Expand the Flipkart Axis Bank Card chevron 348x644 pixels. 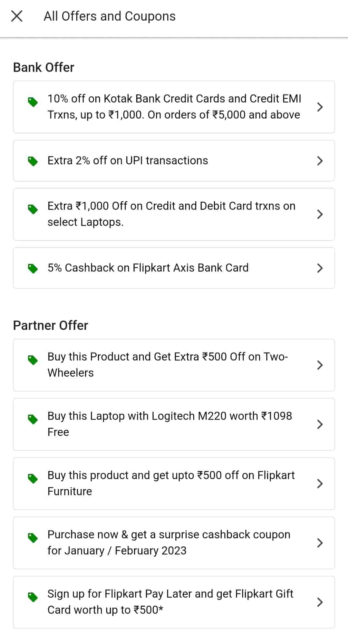pos(320,268)
